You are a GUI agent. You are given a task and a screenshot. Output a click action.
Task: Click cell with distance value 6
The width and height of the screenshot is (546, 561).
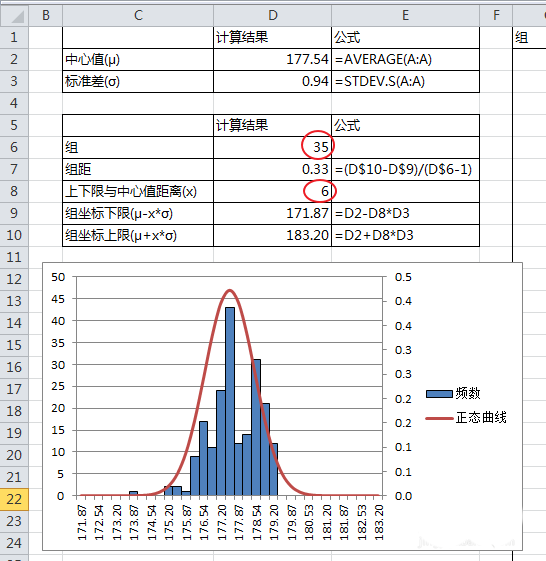pyautogui.click(x=273, y=191)
